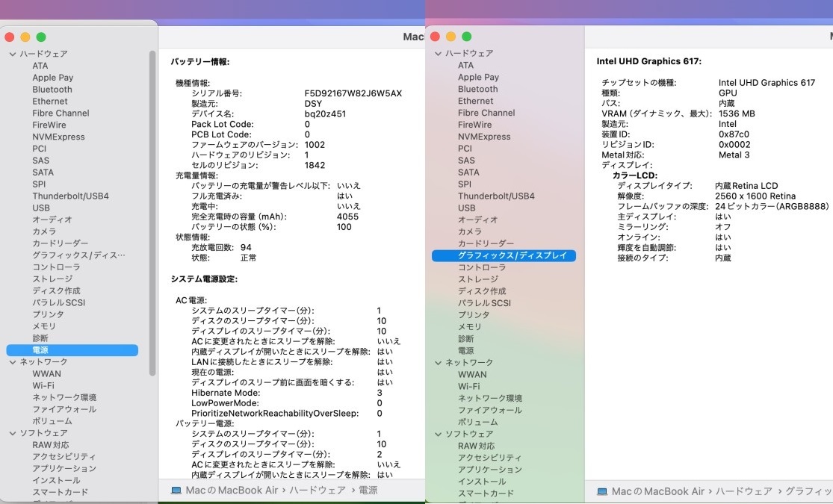Viewport: 833px width, 504px height.
Task: Select カメラ in left window sidebar
Action: click(44, 231)
